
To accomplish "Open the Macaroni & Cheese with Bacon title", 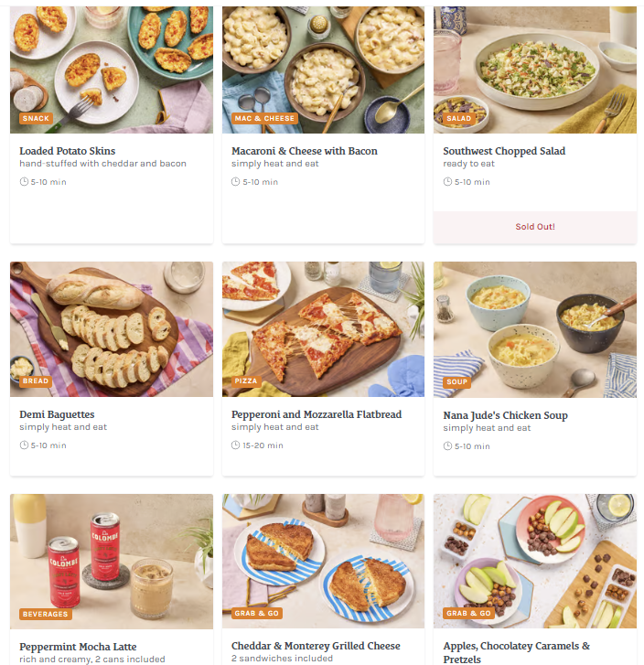I will click(x=305, y=151).
